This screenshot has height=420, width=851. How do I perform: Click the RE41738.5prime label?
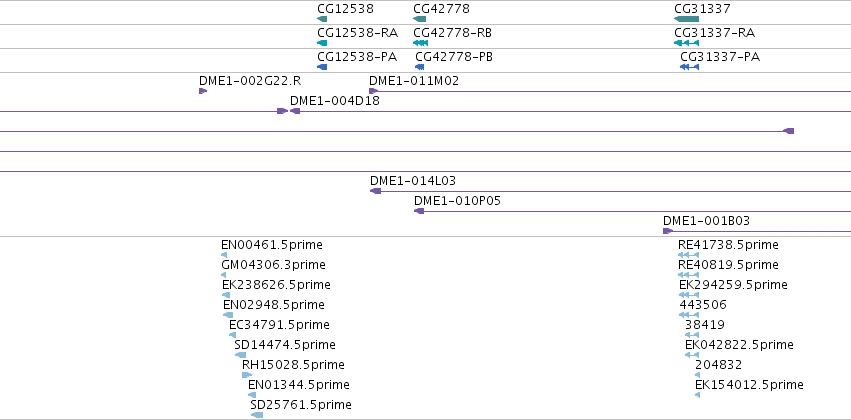(x=728, y=245)
